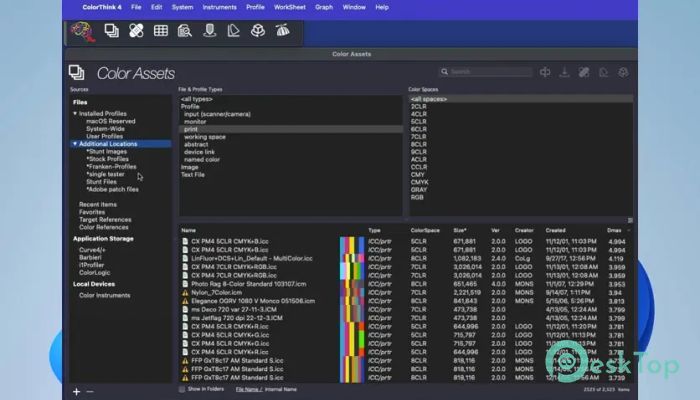Click the propeller beanie toolbar icon
Screen dimensions: 700x400
[x=283, y=30]
